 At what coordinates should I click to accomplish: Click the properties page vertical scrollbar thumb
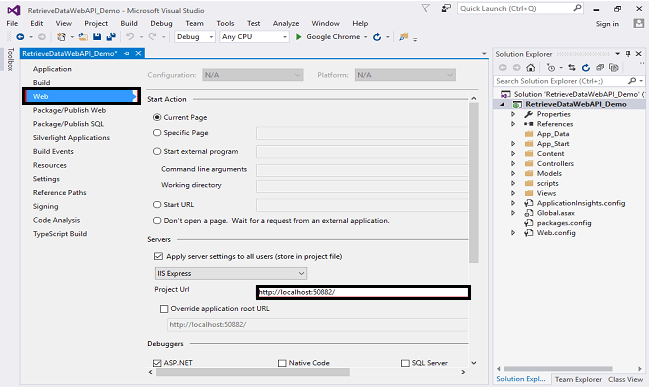[474, 183]
